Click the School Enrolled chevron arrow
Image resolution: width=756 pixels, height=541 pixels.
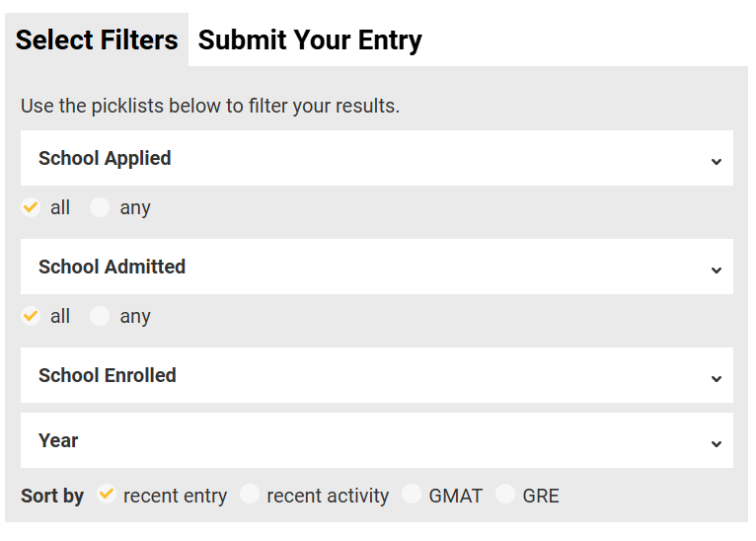[717, 378]
